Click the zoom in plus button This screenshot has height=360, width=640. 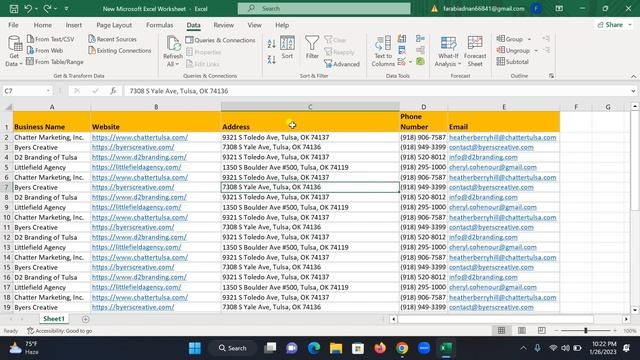(615, 331)
